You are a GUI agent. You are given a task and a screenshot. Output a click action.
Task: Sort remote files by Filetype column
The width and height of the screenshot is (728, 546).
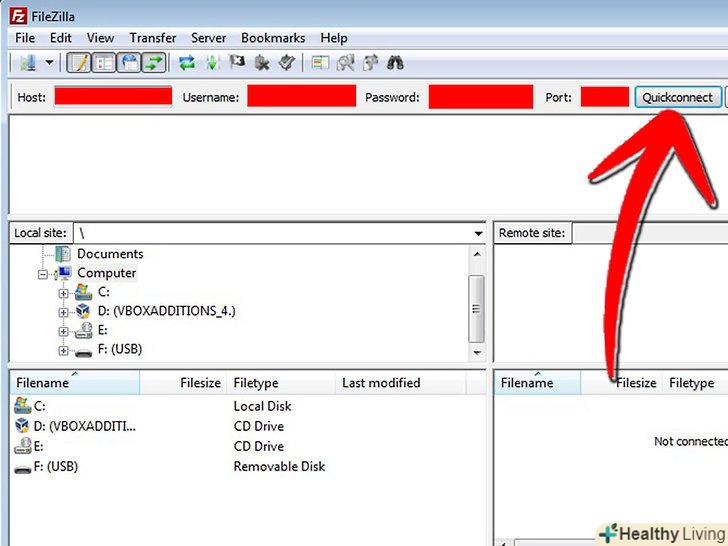click(x=695, y=383)
